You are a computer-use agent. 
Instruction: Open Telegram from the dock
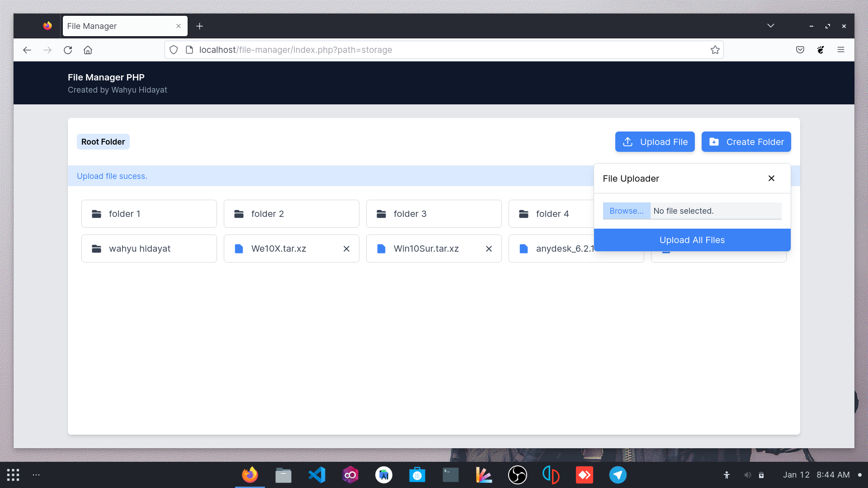click(618, 475)
